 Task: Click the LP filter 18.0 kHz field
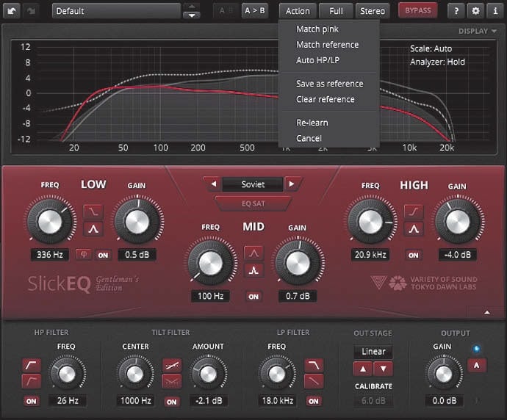point(278,401)
